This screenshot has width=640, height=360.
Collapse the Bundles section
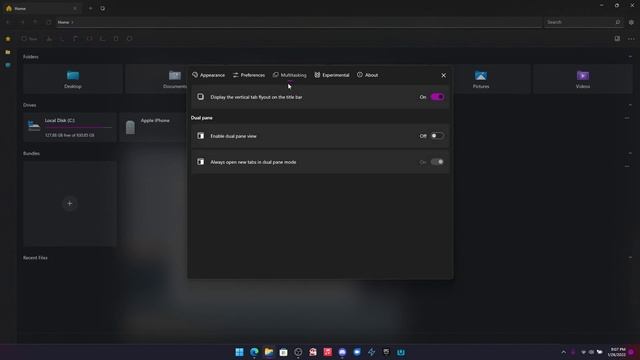[630, 153]
